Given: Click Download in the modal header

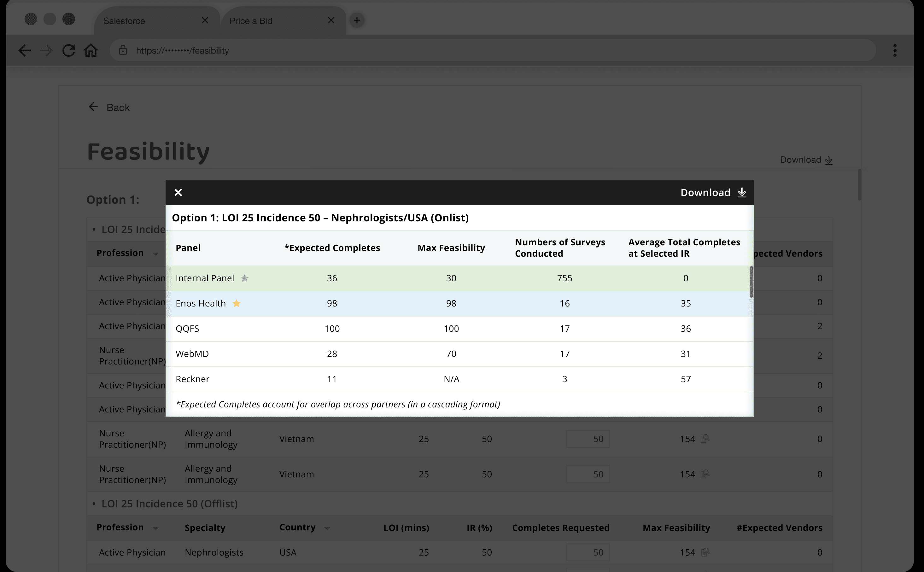Looking at the screenshot, I should (x=713, y=192).
